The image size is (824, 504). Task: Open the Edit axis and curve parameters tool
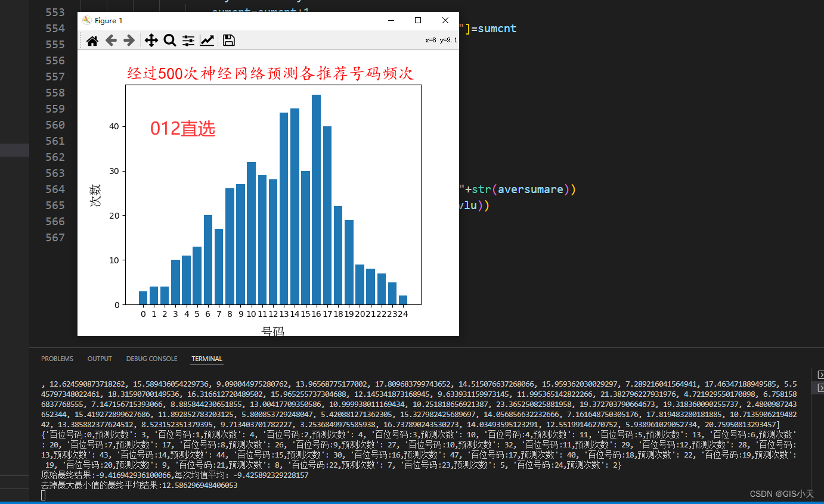(207, 41)
